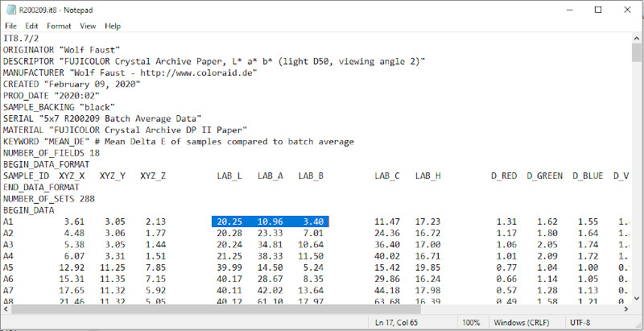Open the View menu
This screenshot has width=644, height=331.
tap(88, 26)
